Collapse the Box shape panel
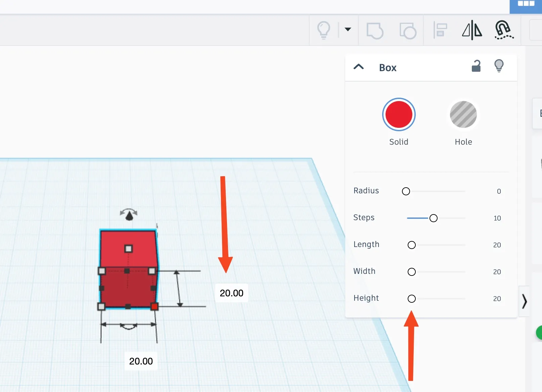 [x=359, y=67]
